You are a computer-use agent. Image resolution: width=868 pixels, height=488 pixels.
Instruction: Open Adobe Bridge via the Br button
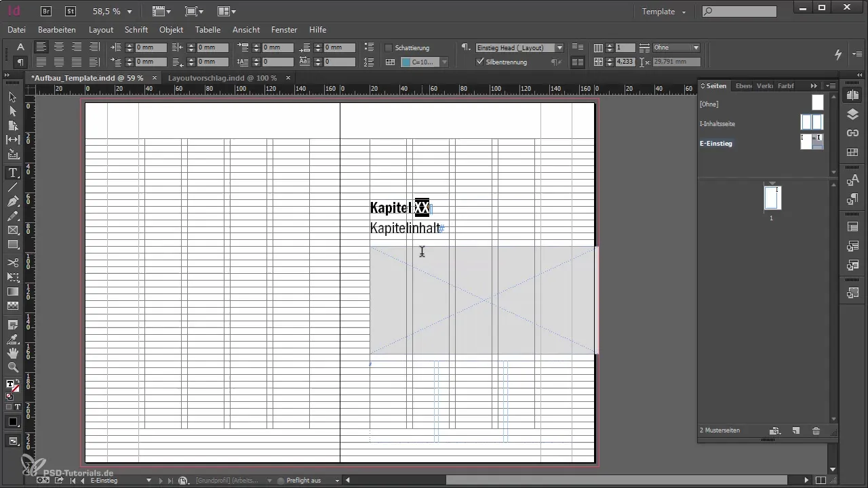coord(47,11)
